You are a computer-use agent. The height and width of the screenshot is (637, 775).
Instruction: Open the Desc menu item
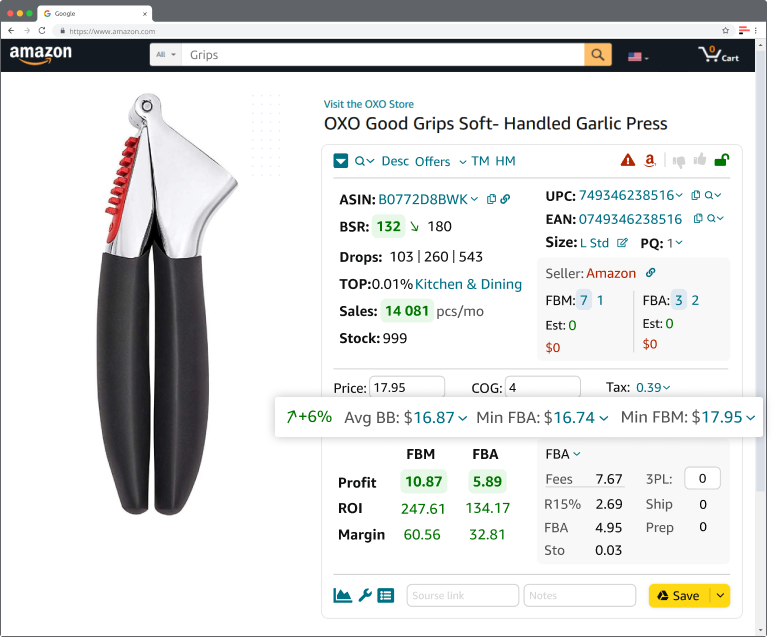[395, 161]
